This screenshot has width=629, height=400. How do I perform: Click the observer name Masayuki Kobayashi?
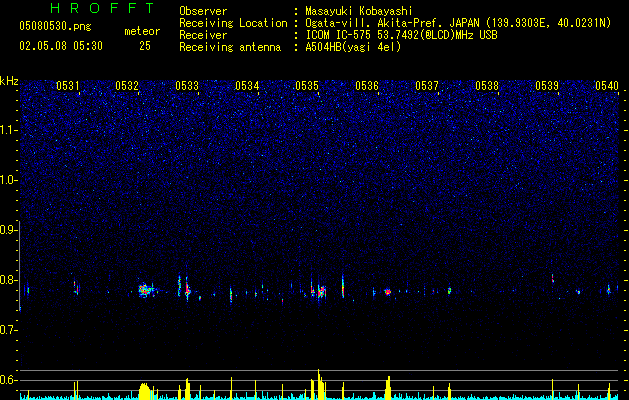(x=359, y=11)
